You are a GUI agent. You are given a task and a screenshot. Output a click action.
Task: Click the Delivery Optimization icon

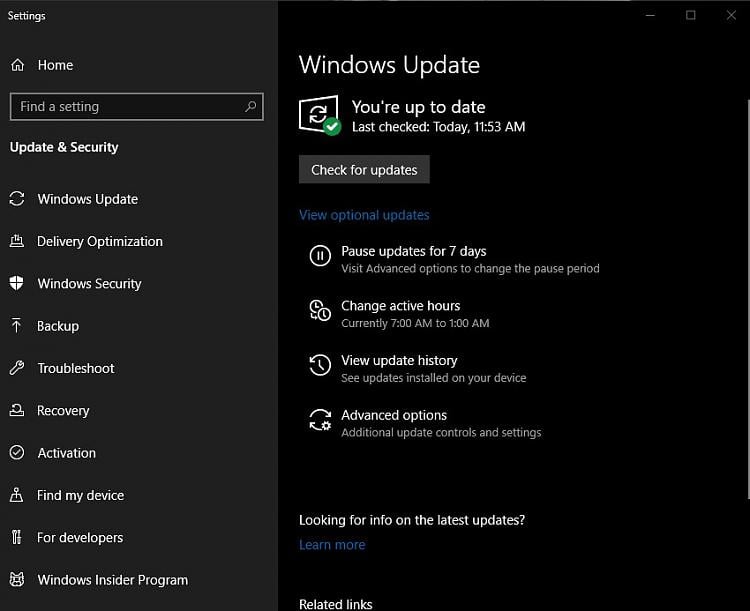click(17, 241)
